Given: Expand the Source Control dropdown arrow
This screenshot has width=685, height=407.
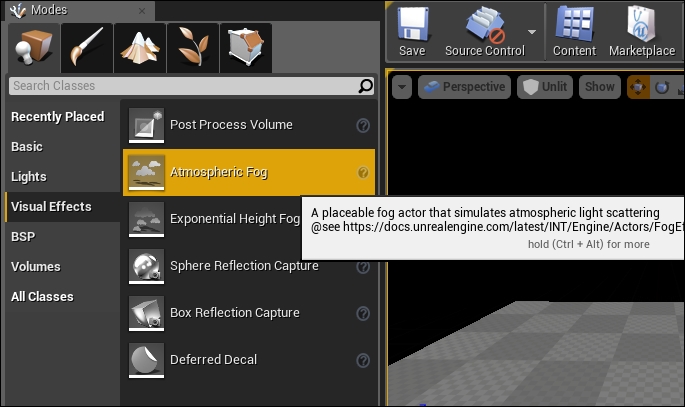Looking at the screenshot, I should (x=532, y=31).
